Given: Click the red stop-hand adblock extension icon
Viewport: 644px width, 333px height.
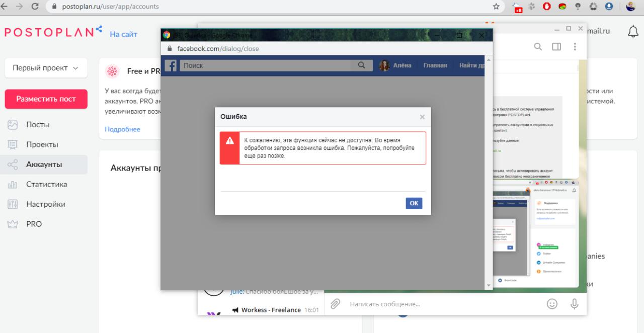Looking at the screenshot, I should pos(546,7).
